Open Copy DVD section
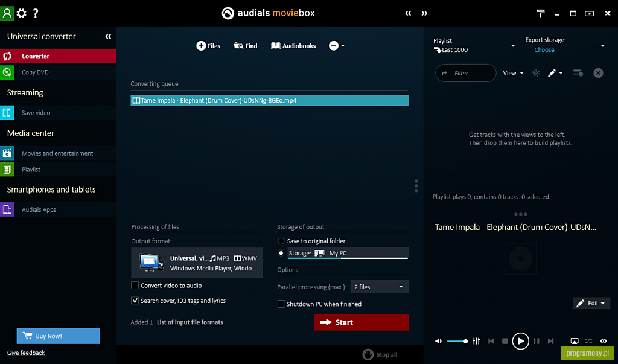618x364 pixels. pyautogui.click(x=59, y=72)
